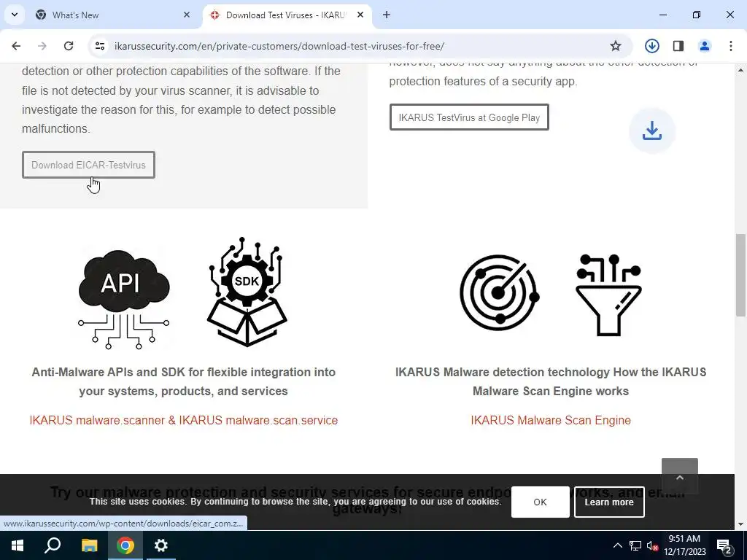Click the round blue download icon
Viewport: 747px width, 560px height.
pyautogui.click(x=651, y=131)
